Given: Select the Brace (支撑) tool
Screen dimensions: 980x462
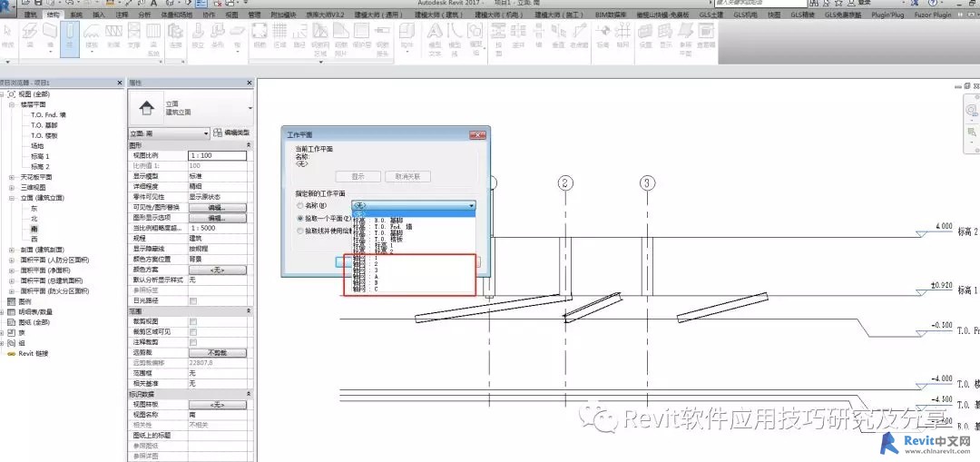Looking at the screenshot, I should coord(133,35).
